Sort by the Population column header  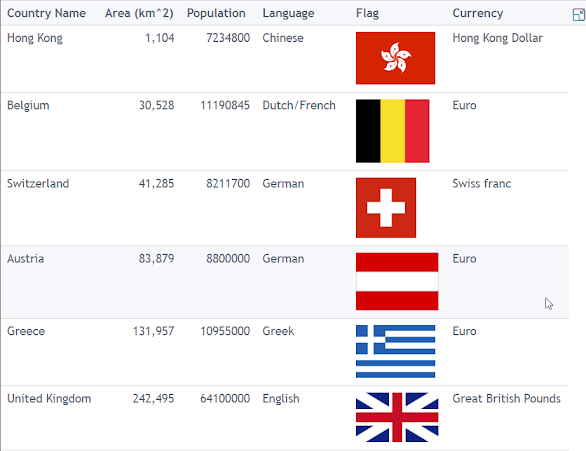(216, 13)
